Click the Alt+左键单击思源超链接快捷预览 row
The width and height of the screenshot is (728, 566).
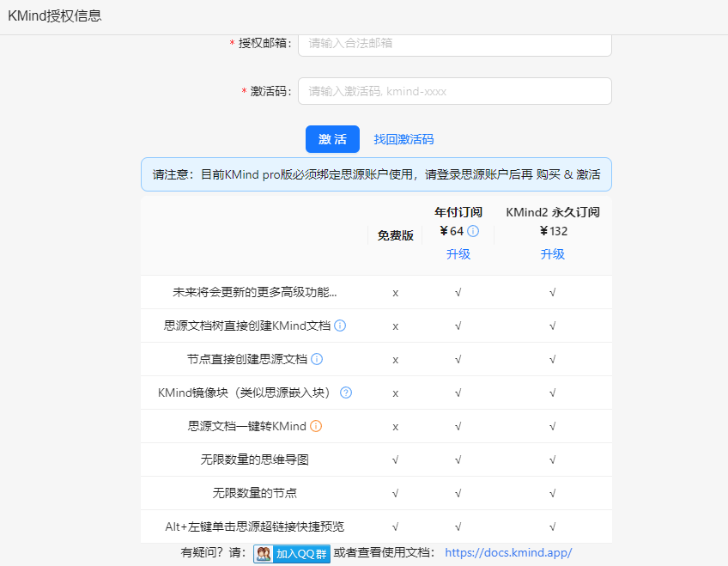tap(254, 526)
